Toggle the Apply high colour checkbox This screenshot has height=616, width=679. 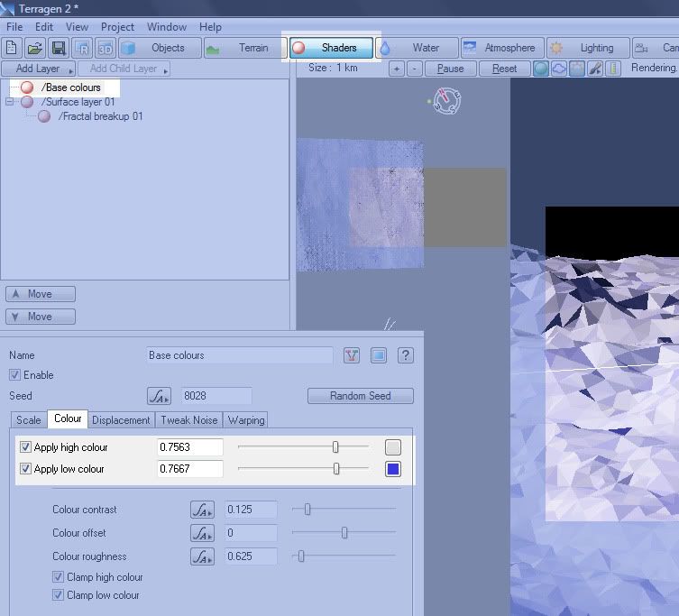25,447
